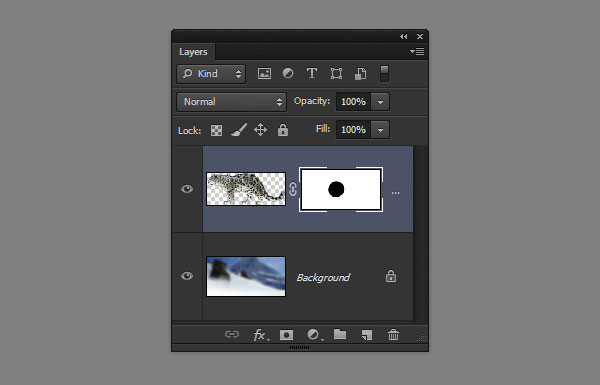Close the Layers panel

420,37
